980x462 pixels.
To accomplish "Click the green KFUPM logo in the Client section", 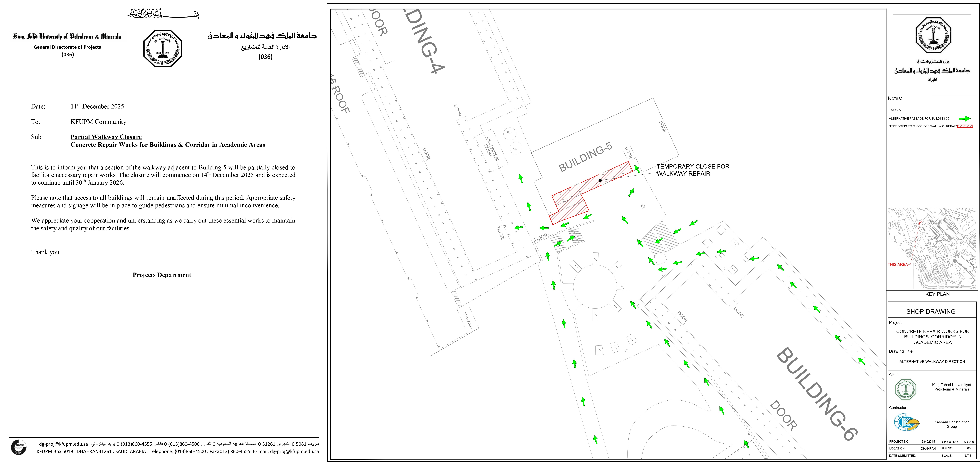I will pyautogui.click(x=906, y=389).
